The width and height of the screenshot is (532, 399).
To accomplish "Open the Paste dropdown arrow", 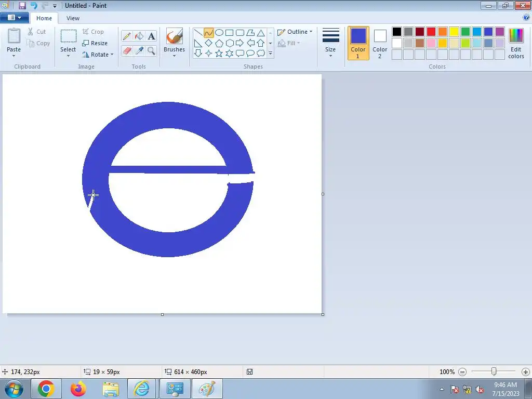I will (x=14, y=56).
